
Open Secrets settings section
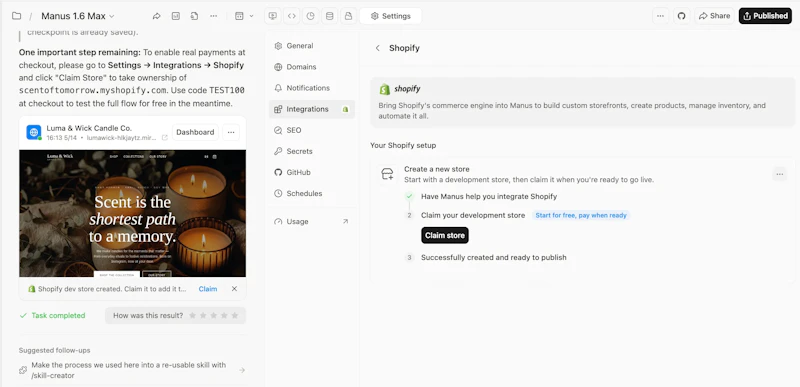click(x=312, y=151)
